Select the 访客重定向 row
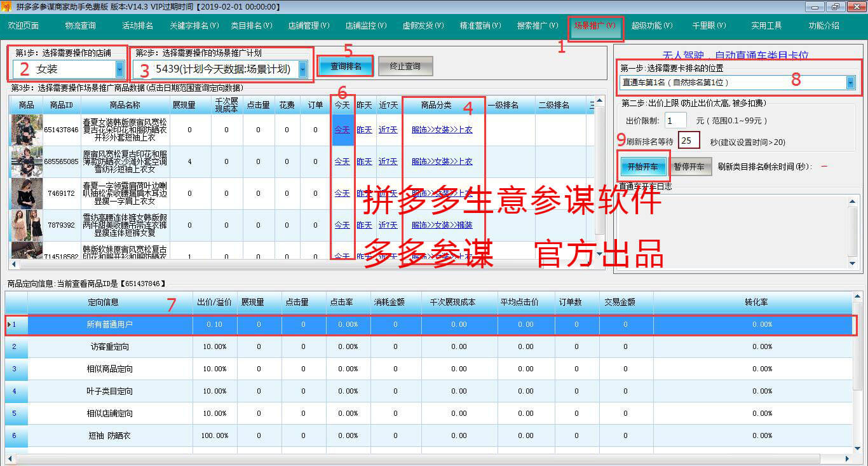868x466 pixels. pyautogui.click(x=429, y=347)
